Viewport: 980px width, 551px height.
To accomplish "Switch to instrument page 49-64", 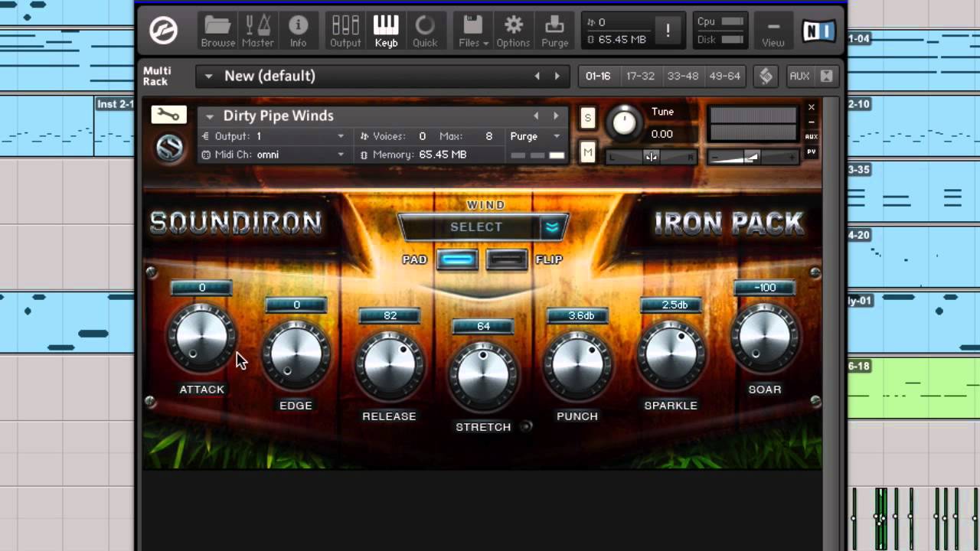I will [725, 76].
